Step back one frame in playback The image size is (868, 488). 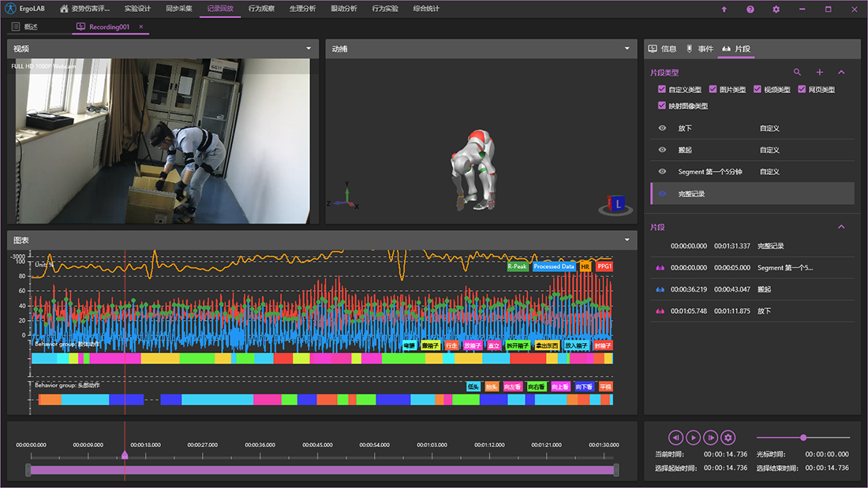675,438
